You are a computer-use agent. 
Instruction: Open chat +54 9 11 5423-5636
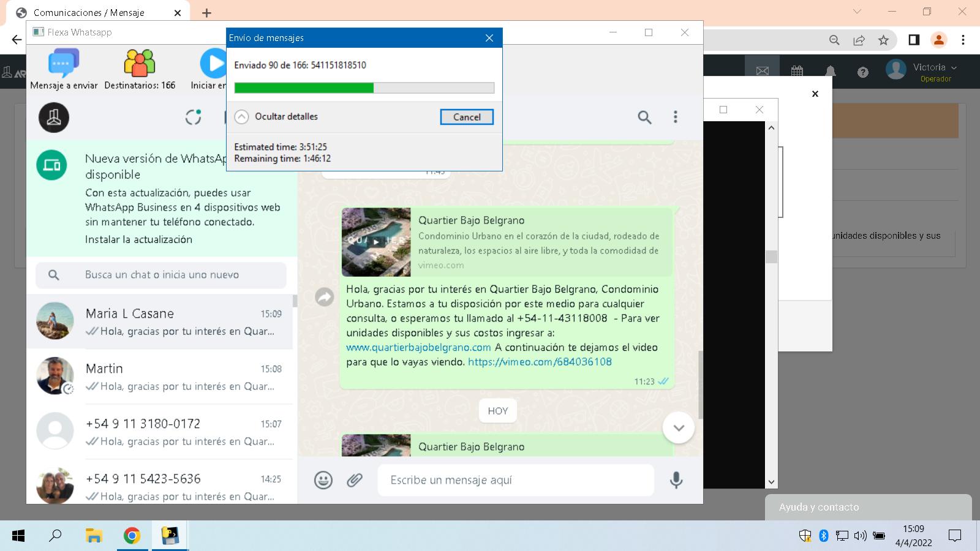point(159,482)
